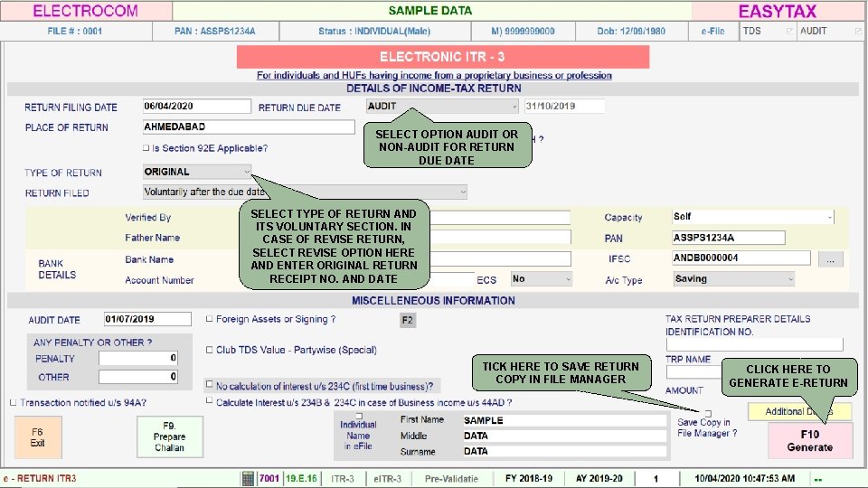Viewport: 868px width, 488px height.
Task: Click the mobile number M) 9999999000
Action: [523, 31]
